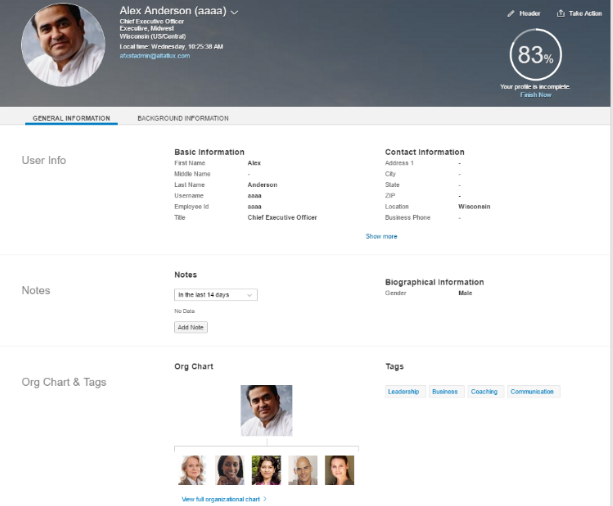Click Alex Anderson's large profile photo

point(63,45)
